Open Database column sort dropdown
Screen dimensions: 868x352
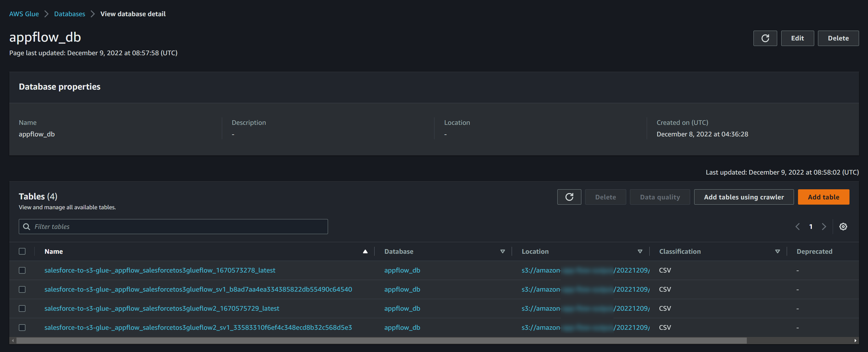click(x=502, y=251)
